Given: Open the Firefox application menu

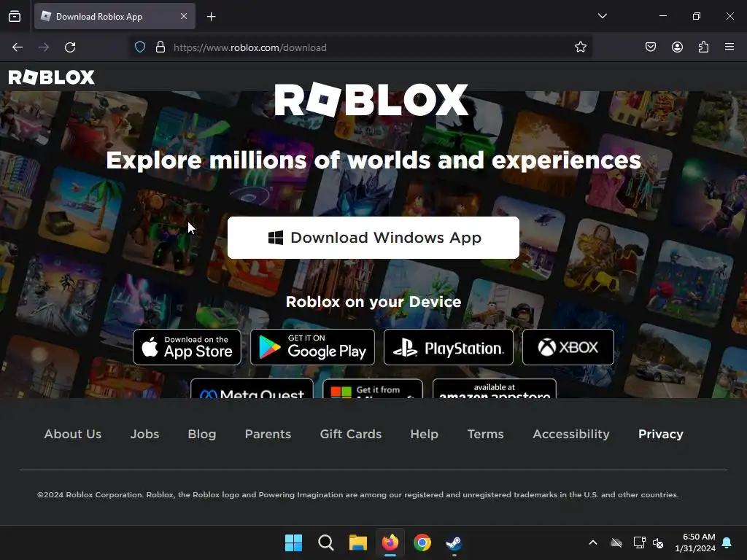Looking at the screenshot, I should [x=729, y=47].
